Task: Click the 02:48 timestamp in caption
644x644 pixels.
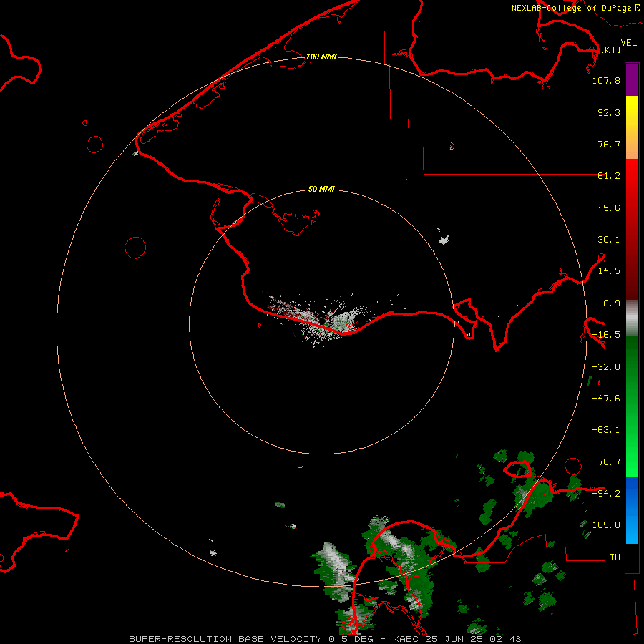Action: (505, 639)
